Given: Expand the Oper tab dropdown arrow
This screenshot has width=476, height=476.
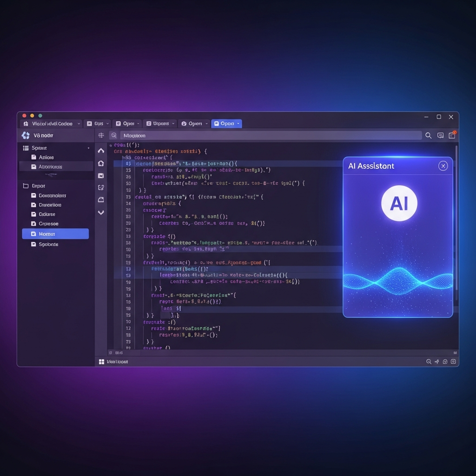Looking at the screenshot, I should [138, 124].
